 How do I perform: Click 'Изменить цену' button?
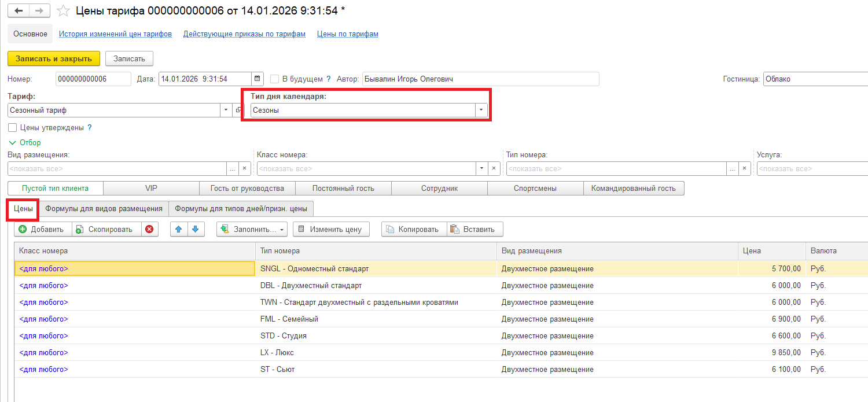pos(331,229)
